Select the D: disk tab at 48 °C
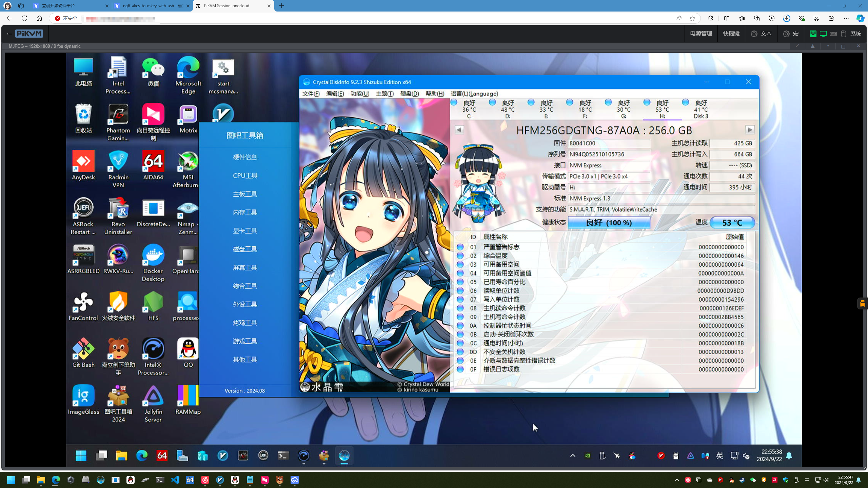The height and width of the screenshot is (488, 868). tap(508, 109)
